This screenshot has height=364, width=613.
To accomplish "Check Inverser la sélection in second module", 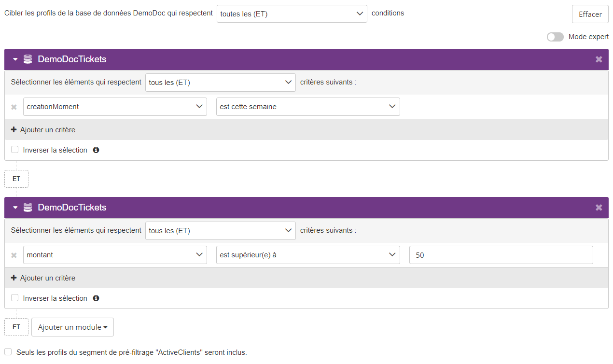I will [15, 298].
